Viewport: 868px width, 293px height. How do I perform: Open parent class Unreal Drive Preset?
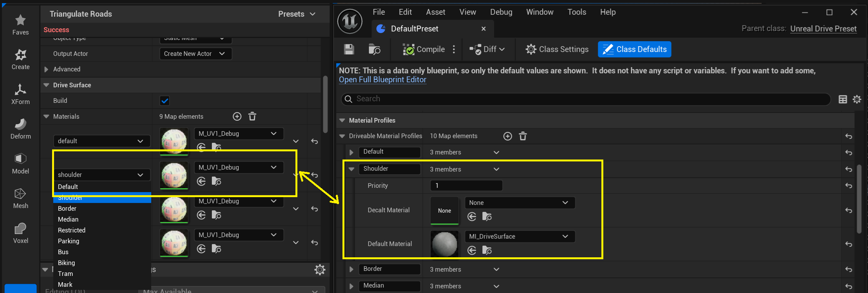823,29
